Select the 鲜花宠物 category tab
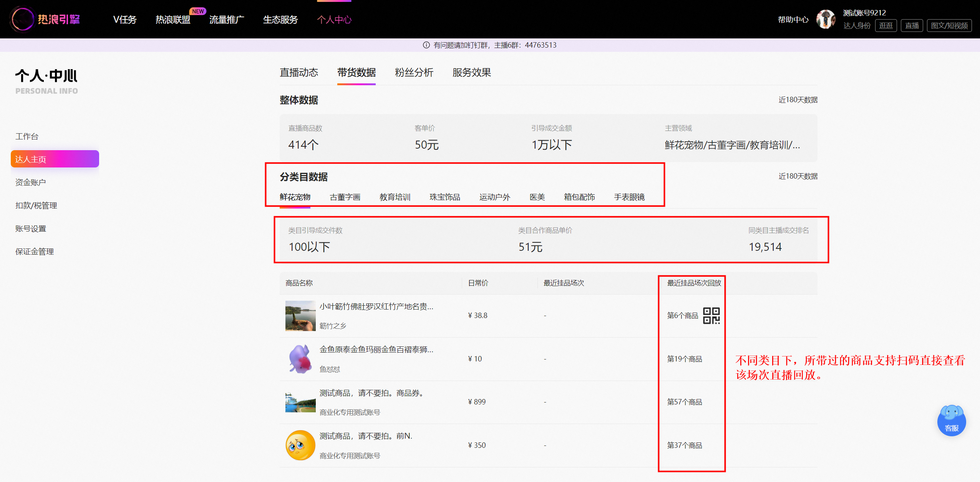This screenshot has width=980, height=482. 295,197
